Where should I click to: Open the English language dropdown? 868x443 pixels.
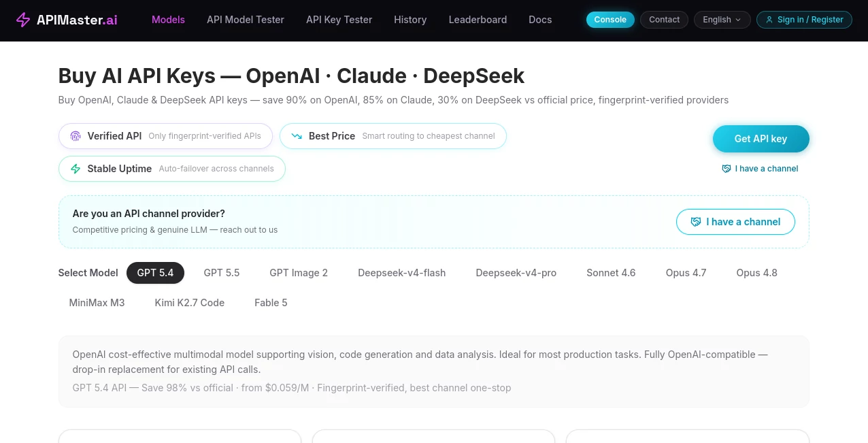722,20
